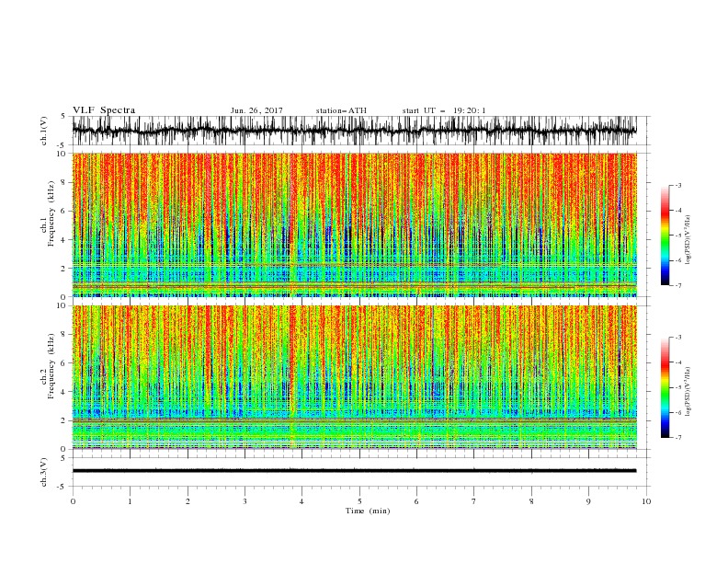Viewport: 728px width, 563px height.
Task: Click the ch.2 PSD color scale bar
Action: pyautogui.click(x=665, y=387)
